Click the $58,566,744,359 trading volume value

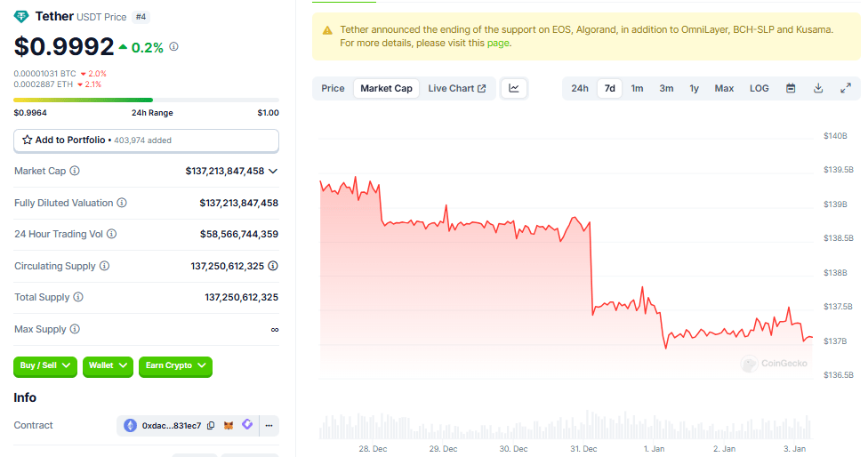point(239,235)
